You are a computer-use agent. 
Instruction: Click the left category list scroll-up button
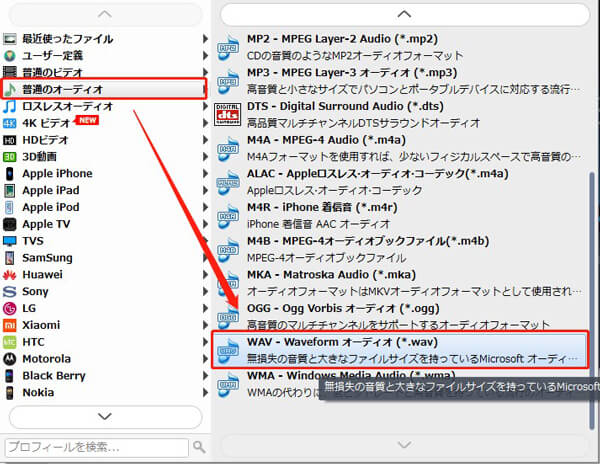(x=105, y=15)
